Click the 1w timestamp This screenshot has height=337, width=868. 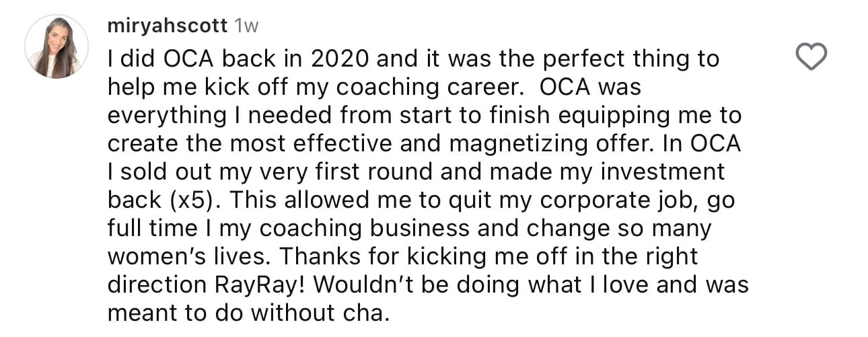click(x=246, y=26)
